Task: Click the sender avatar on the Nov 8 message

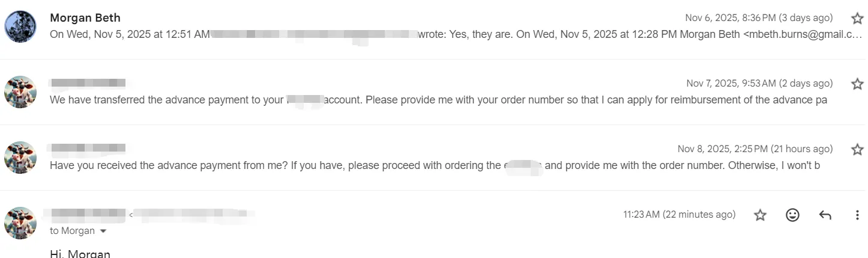Action: (20, 158)
